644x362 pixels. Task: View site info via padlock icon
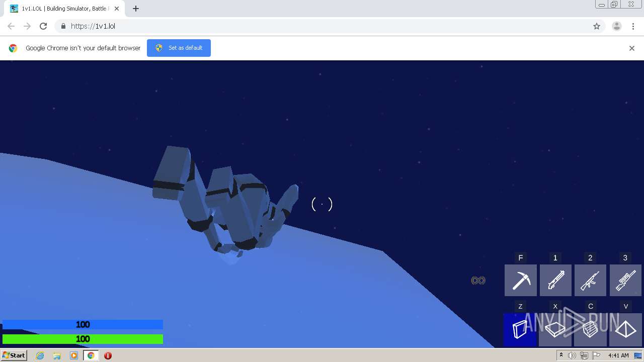[63, 26]
